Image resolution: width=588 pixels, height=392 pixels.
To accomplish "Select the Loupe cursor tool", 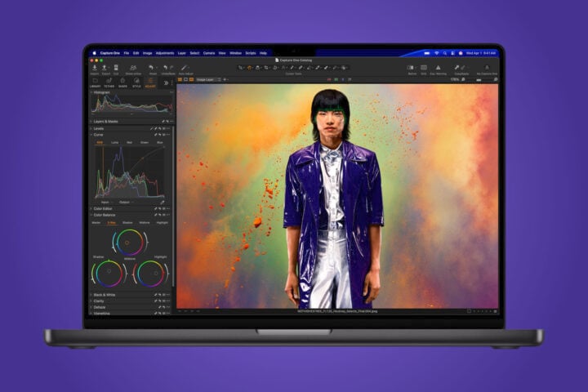I will [x=257, y=68].
